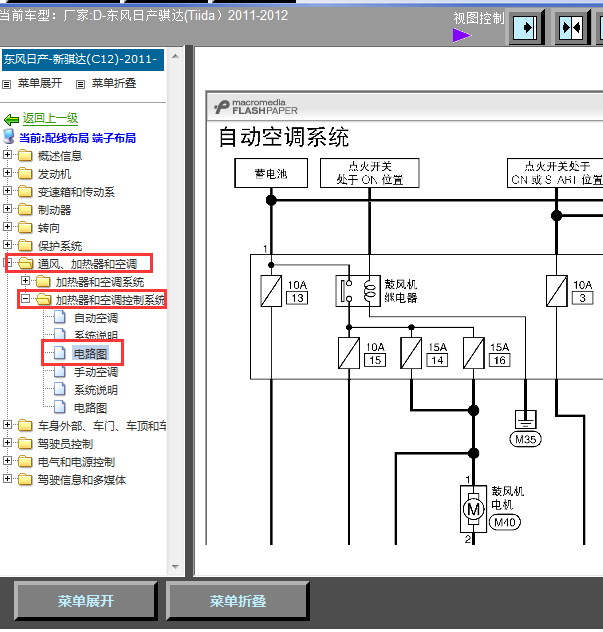This screenshot has width=603, height=632.
Task: Click the folder icon of 制动器
Action: coord(25,210)
